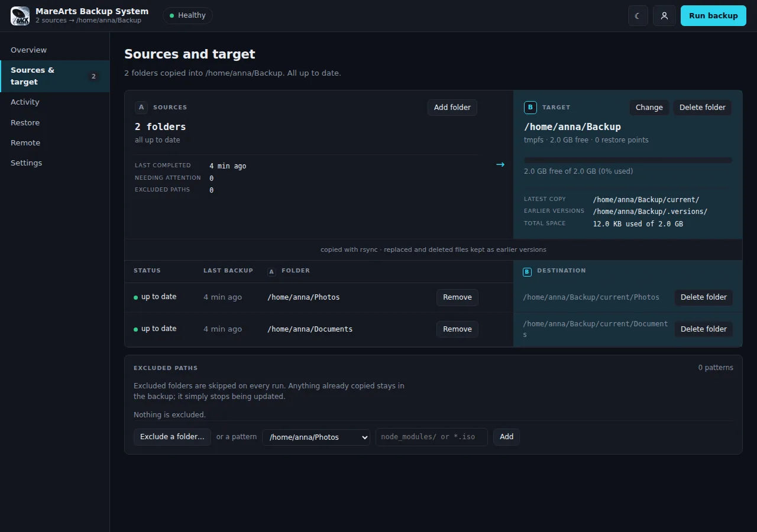The width and height of the screenshot is (757, 532).
Task: Click the "0 patterns" count
Action: coord(716,368)
